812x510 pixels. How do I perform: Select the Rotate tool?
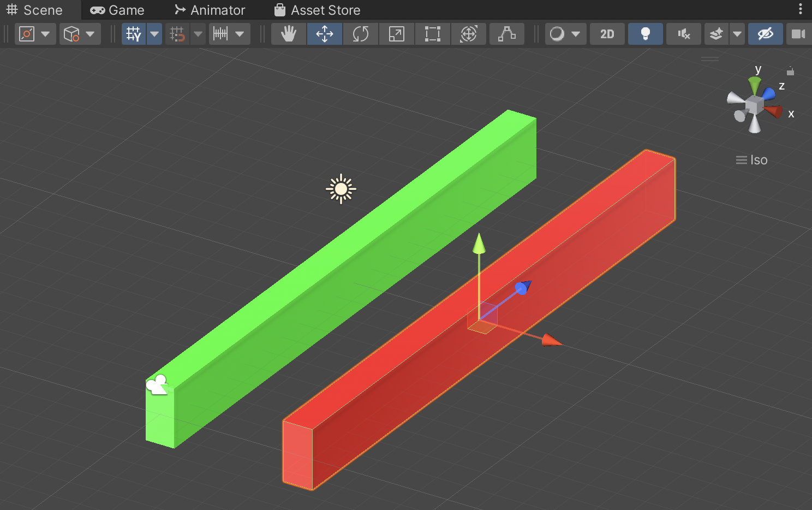pos(361,34)
